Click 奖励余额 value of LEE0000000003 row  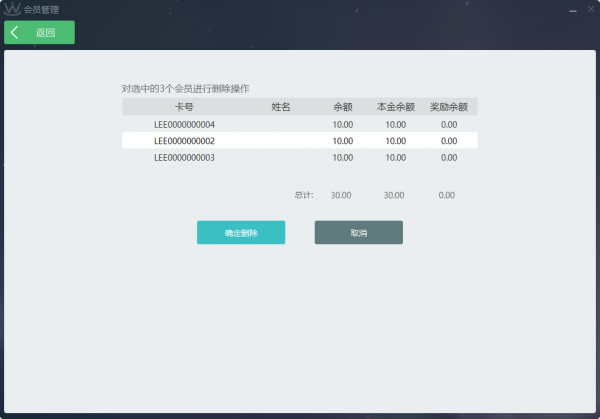click(449, 158)
